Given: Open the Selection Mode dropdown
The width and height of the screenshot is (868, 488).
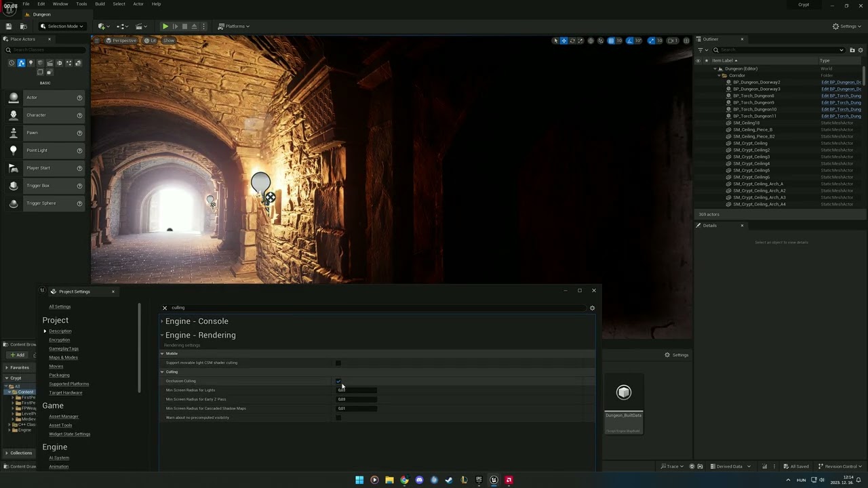Looking at the screenshot, I should pos(61,26).
